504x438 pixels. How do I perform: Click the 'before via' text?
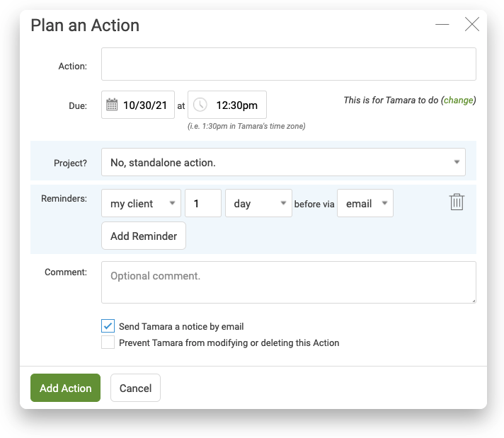point(314,204)
